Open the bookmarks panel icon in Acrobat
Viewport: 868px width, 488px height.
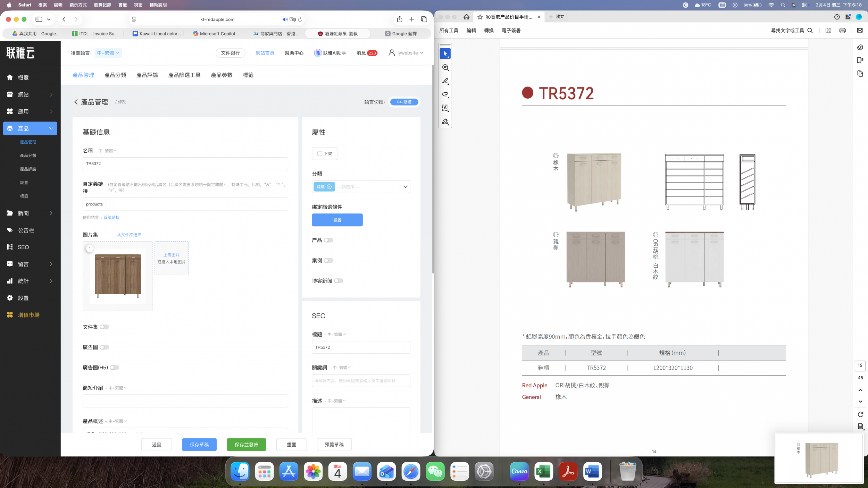point(860,60)
